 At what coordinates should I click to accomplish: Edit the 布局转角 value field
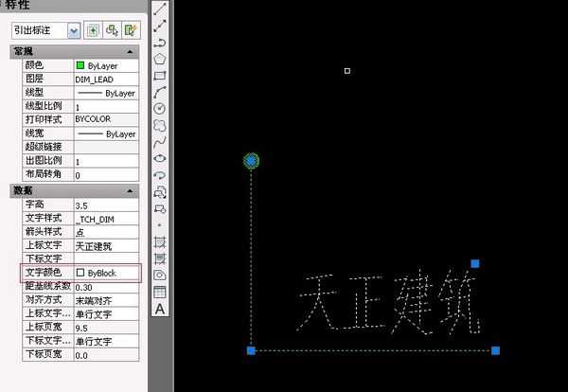coord(106,174)
